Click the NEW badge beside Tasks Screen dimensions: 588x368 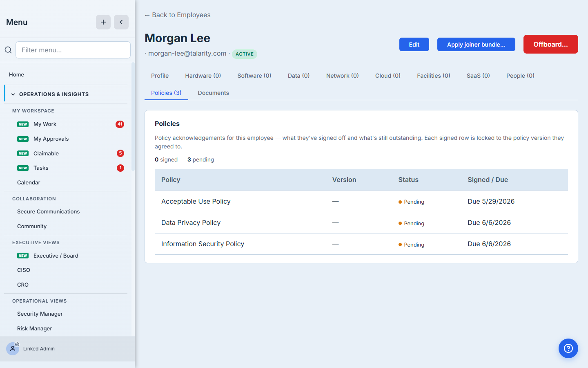(x=23, y=168)
